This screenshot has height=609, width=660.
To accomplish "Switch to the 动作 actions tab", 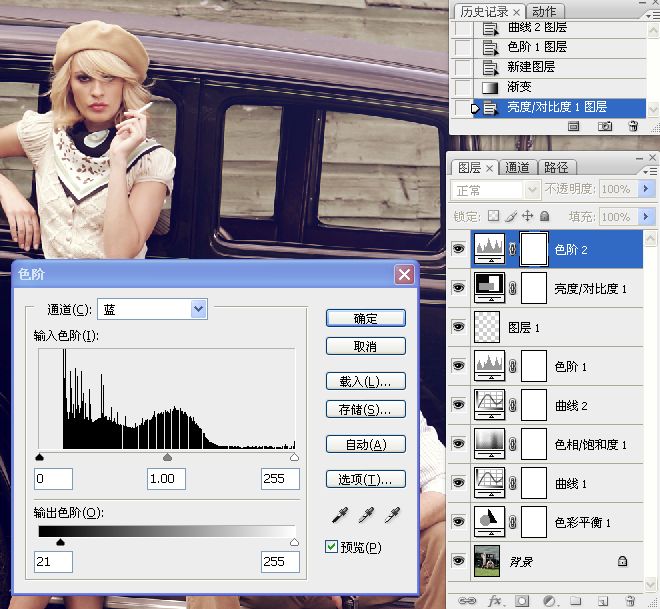I will tap(544, 12).
